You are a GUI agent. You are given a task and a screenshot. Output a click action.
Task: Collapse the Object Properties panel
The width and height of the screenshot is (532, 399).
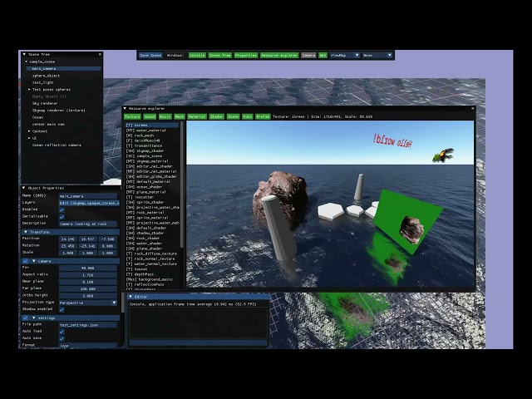coord(24,188)
